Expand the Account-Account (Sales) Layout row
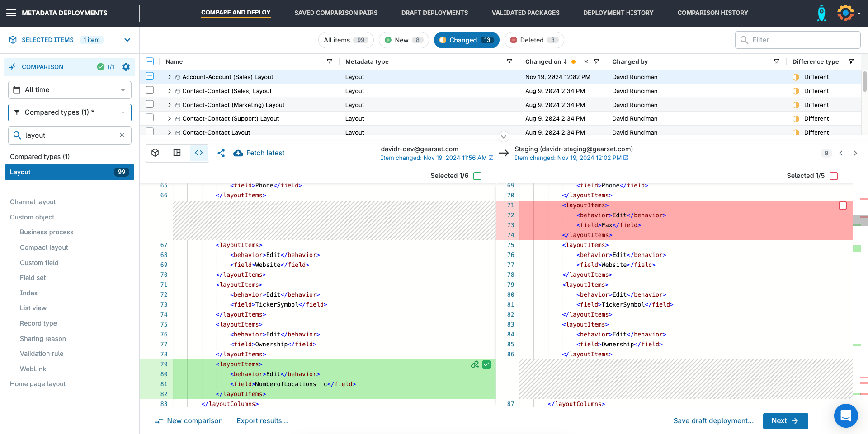This screenshot has width=868, height=434. [x=170, y=77]
